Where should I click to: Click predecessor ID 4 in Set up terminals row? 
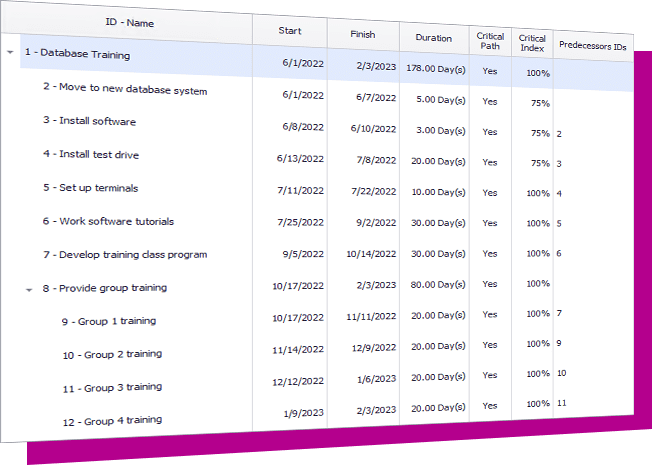[559, 194]
